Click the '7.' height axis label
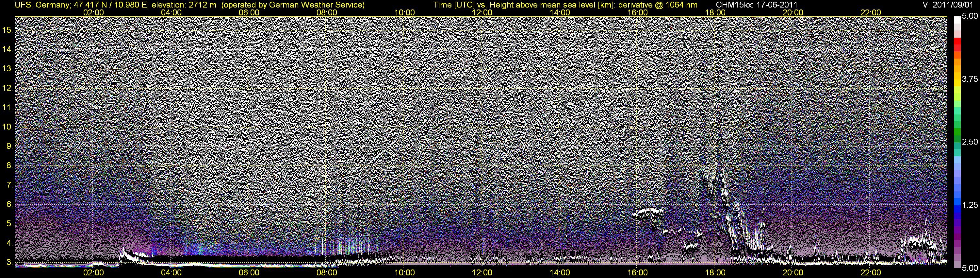 [x=9, y=185]
